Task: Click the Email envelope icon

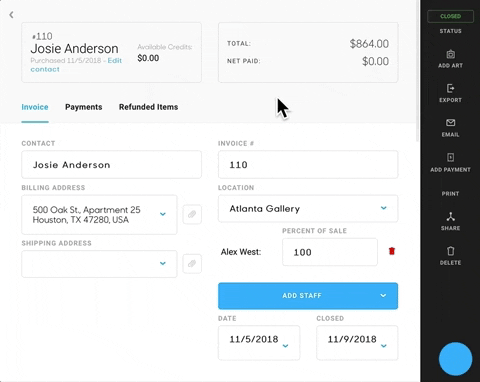Action: (x=450, y=123)
